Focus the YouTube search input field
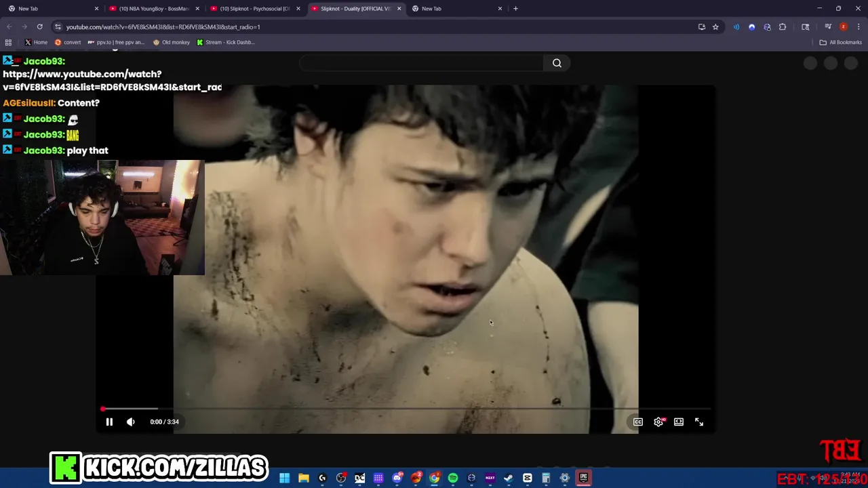Screen dimensions: 868x488 pos(421,63)
